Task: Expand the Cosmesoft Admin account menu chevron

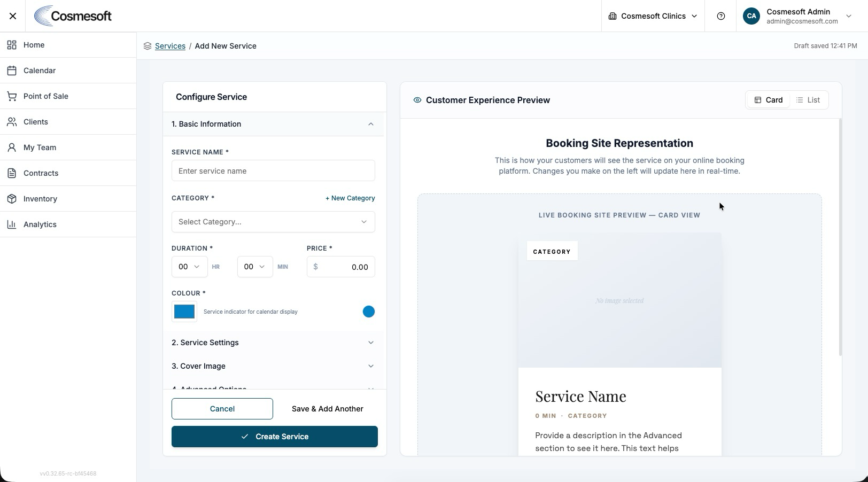Action: click(x=849, y=16)
